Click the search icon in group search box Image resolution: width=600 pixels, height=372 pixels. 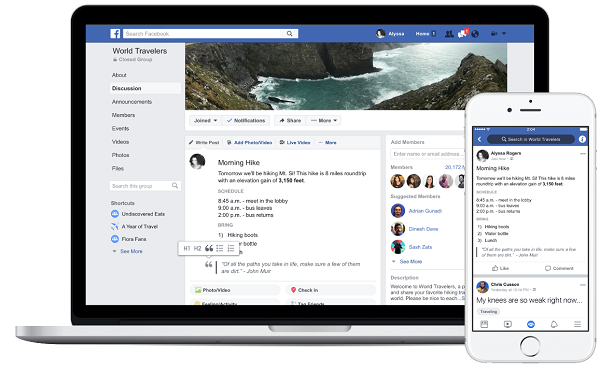click(x=175, y=186)
